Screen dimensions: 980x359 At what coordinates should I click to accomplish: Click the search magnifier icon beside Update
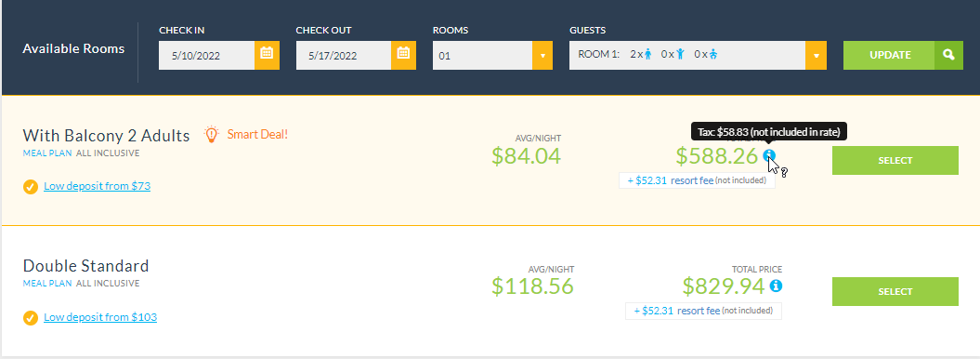click(x=948, y=55)
